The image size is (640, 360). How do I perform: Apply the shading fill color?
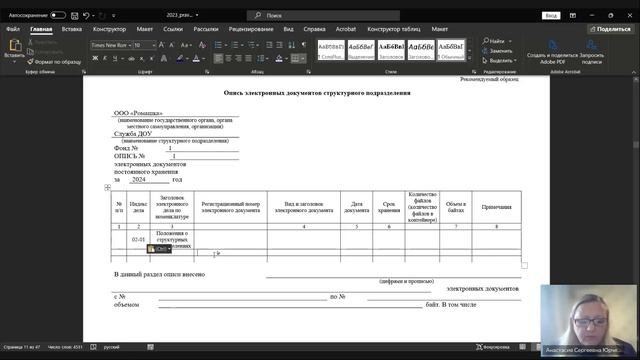pos(279,58)
